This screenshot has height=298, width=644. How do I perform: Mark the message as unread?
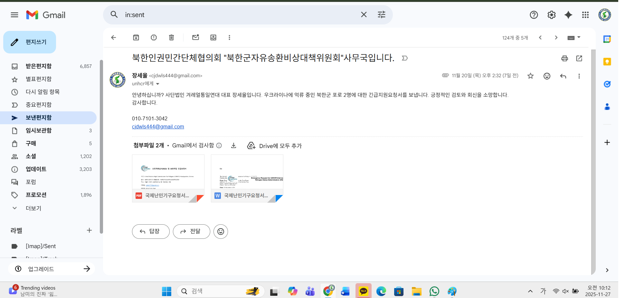tap(195, 38)
